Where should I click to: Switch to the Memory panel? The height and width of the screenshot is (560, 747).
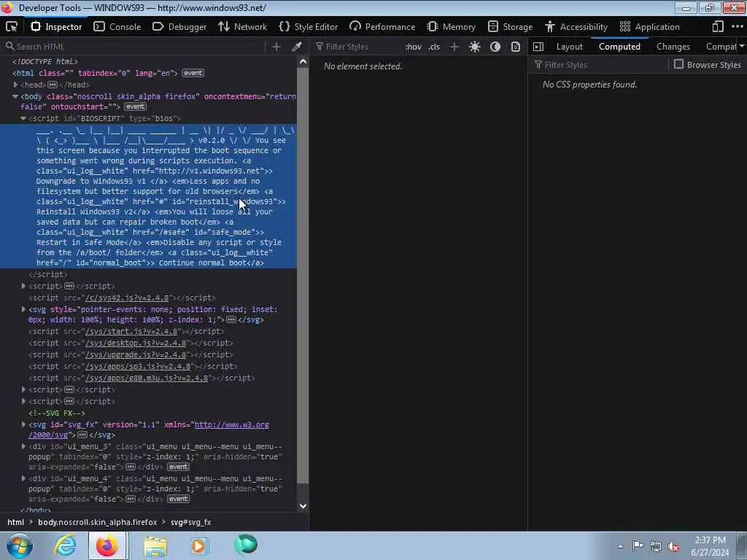coord(451,27)
